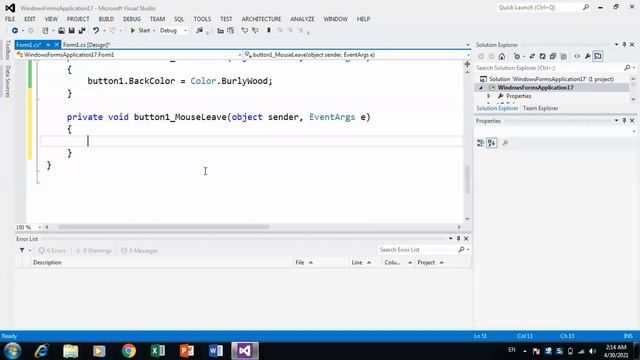Click Sync with Active Document icon
The height and width of the screenshot is (360, 640).
[532, 56]
